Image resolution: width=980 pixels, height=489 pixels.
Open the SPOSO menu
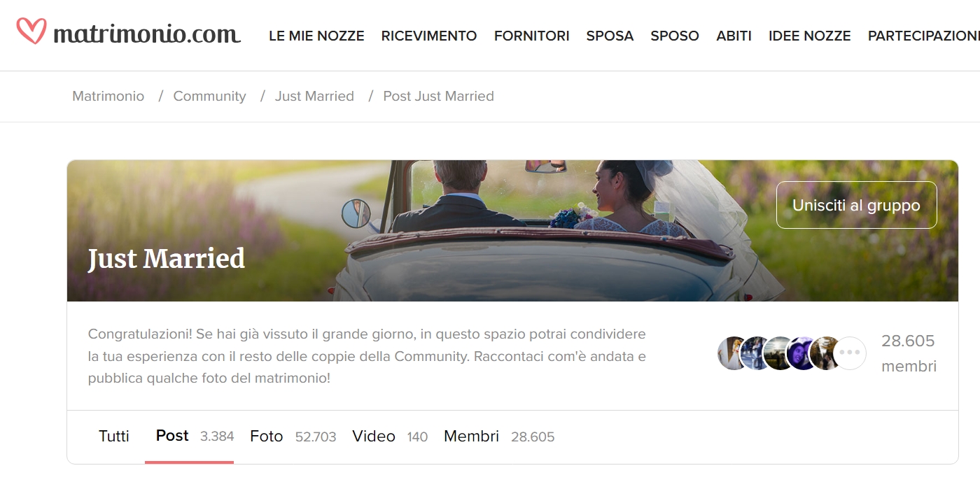(675, 36)
